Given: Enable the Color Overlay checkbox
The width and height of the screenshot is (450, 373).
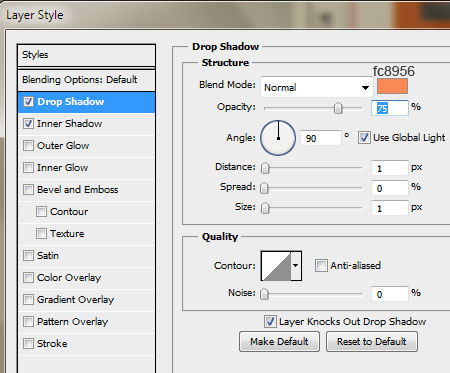Looking at the screenshot, I should [x=28, y=278].
